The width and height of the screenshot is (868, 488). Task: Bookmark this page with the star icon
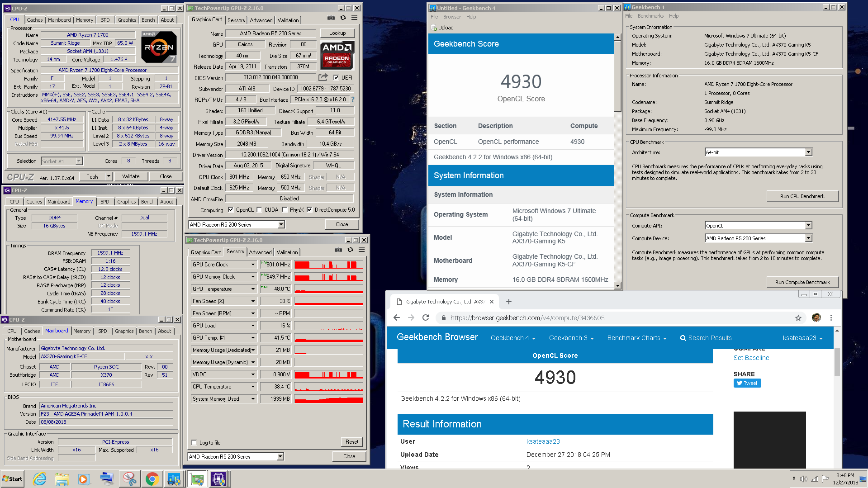(x=798, y=318)
